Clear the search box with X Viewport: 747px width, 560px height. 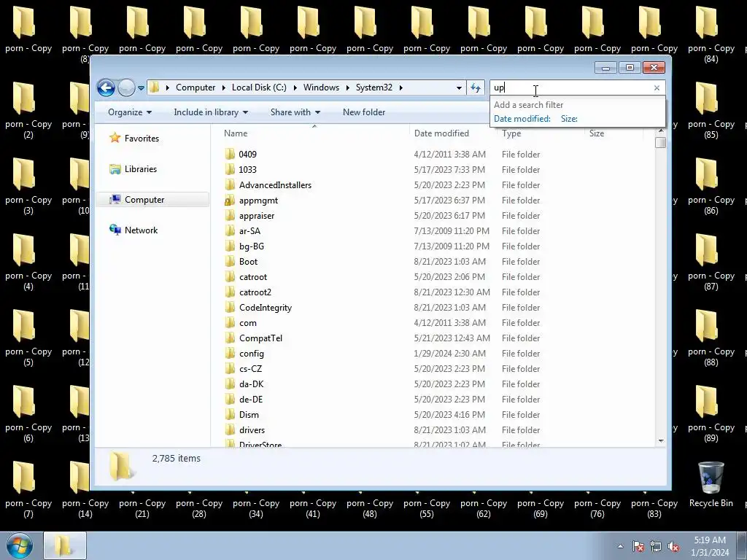coord(657,87)
